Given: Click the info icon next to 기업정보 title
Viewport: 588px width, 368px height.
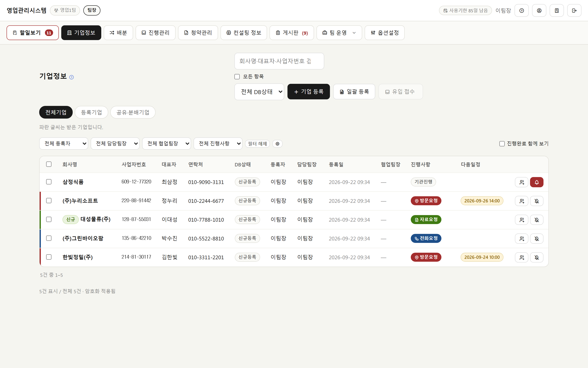Looking at the screenshot, I should (x=71, y=77).
